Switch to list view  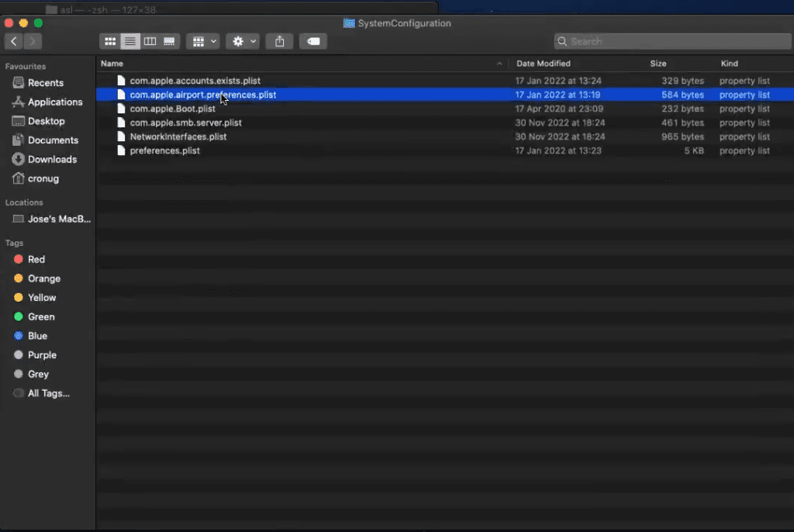129,41
